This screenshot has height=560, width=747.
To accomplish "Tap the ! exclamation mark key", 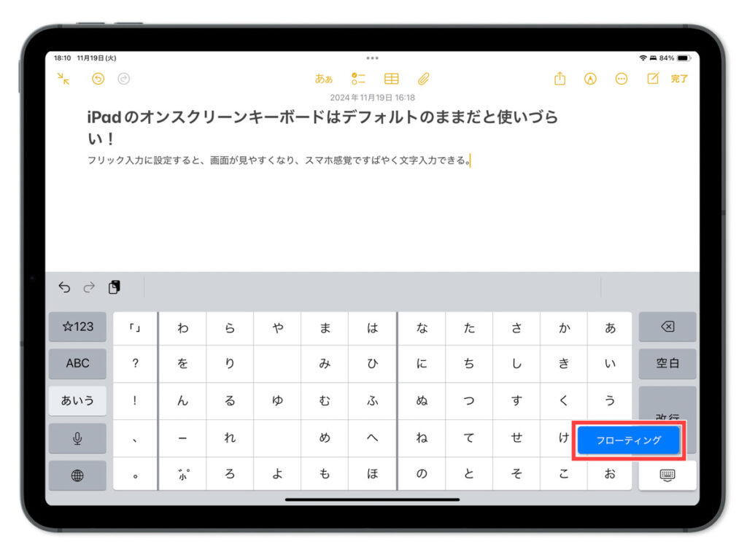I will (135, 401).
